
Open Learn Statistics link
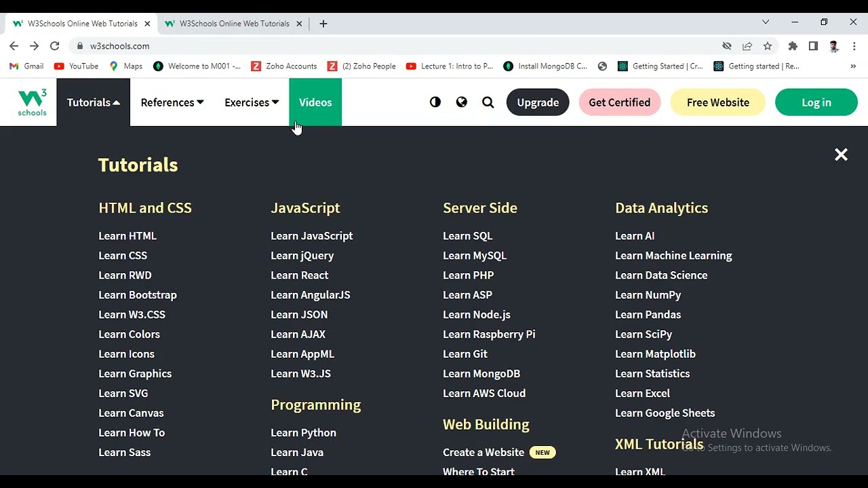652,373
